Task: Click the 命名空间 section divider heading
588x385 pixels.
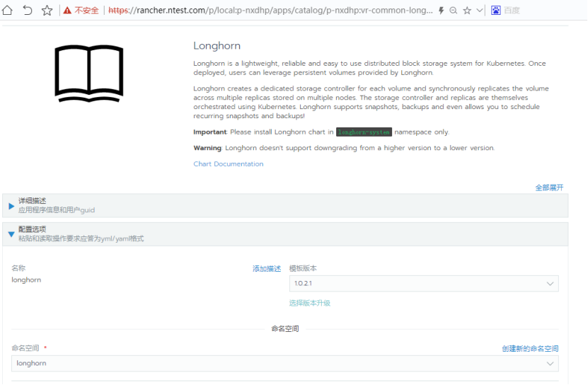Action: [285, 328]
